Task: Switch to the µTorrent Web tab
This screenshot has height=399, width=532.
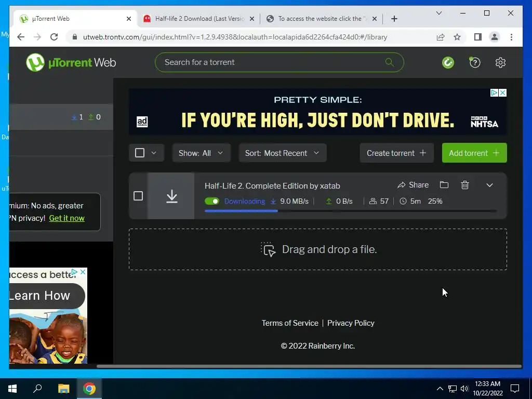Action: [x=76, y=19]
